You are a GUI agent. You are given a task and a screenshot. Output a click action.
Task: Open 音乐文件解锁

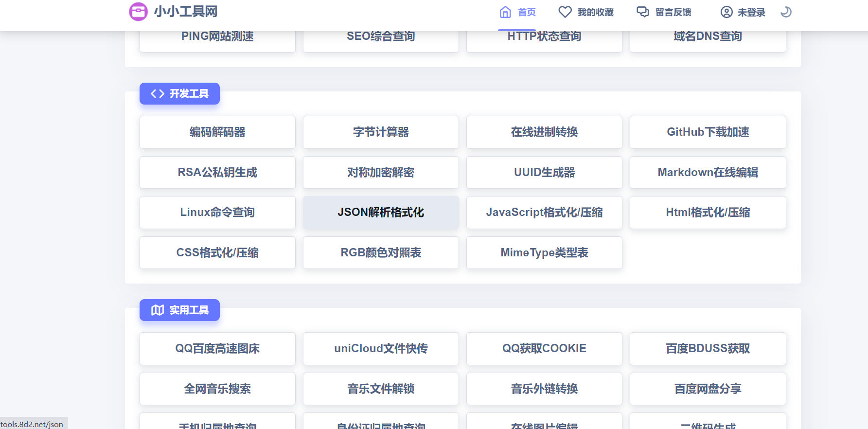click(381, 389)
